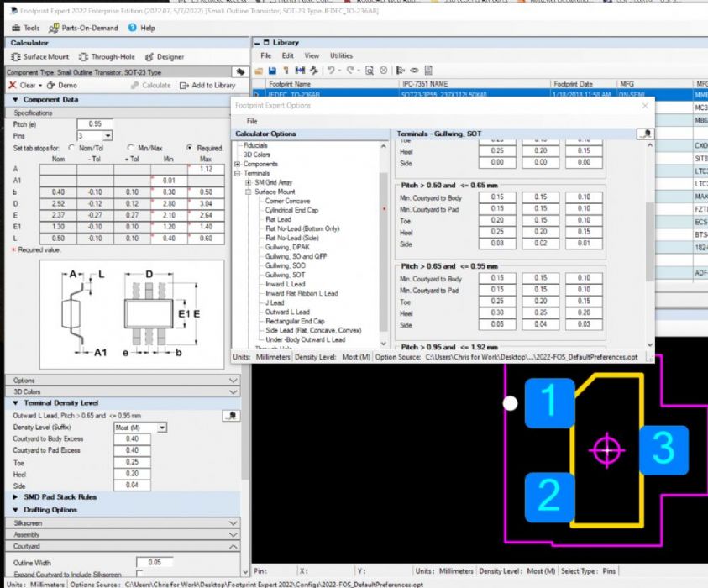Collapse the Drafting Options section
This screenshot has height=588, width=708.
click(15, 510)
